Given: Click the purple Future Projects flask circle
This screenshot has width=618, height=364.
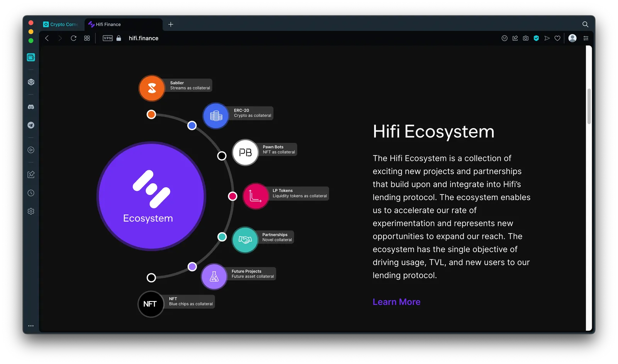Looking at the screenshot, I should (214, 276).
